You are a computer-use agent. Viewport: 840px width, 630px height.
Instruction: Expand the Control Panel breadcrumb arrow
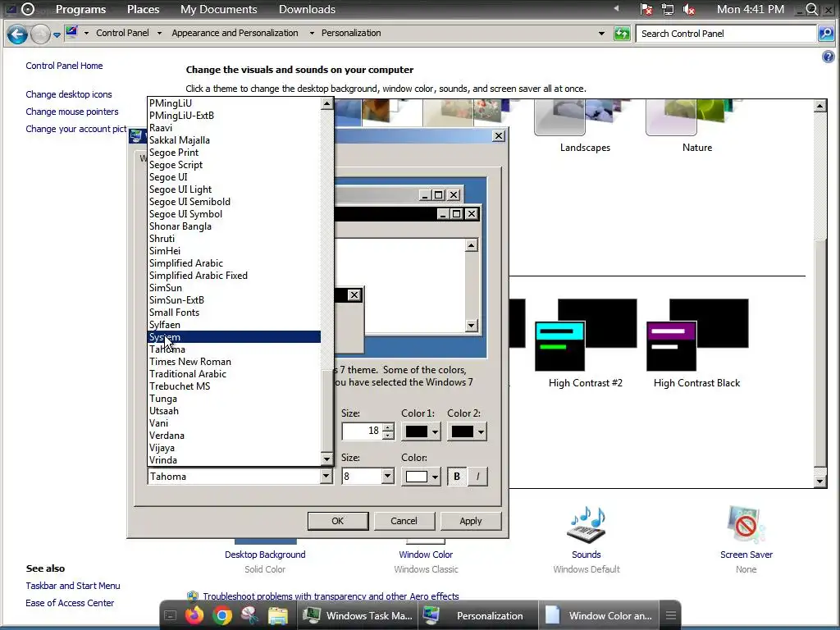coord(159,33)
